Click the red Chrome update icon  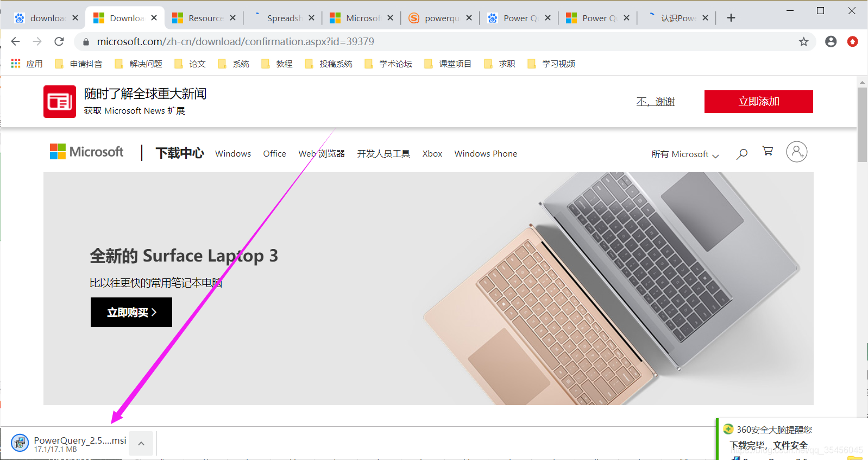[853, 41]
